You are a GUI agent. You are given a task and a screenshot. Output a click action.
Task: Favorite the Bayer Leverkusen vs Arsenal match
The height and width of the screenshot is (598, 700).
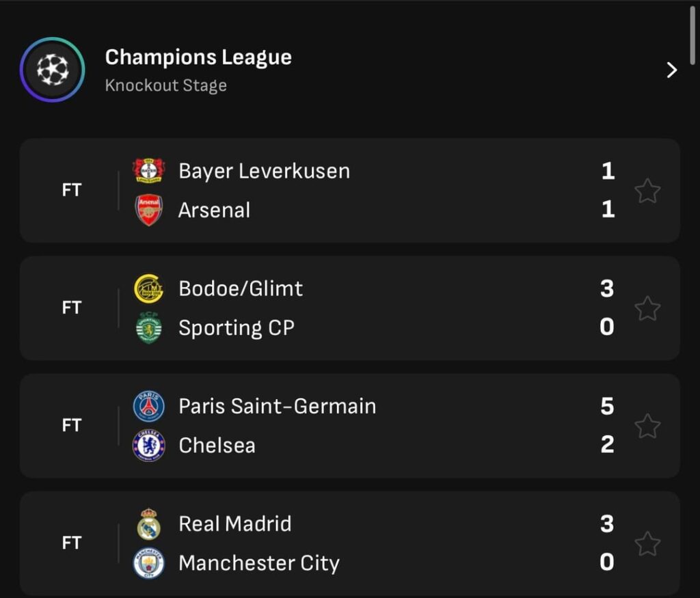point(647,191)
